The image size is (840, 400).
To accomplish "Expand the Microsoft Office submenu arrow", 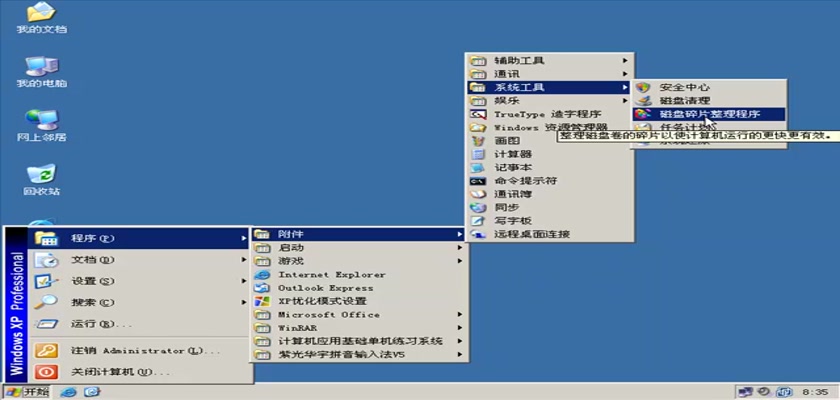I will 460,315.
